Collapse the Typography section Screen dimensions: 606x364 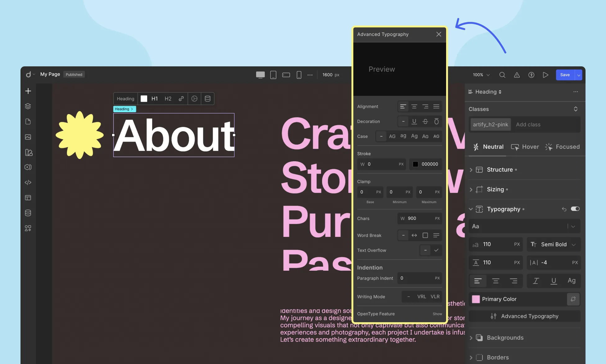(x=471, y=209)
